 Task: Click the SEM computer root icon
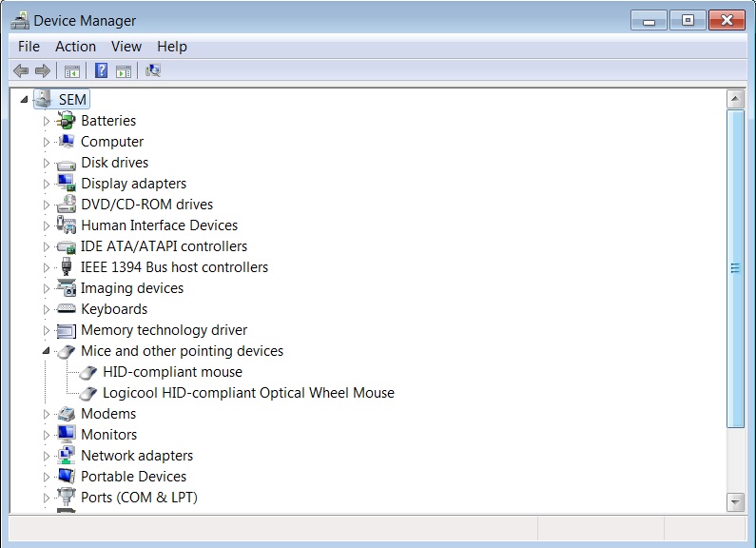pyautogui.click(x=44, y=99)
